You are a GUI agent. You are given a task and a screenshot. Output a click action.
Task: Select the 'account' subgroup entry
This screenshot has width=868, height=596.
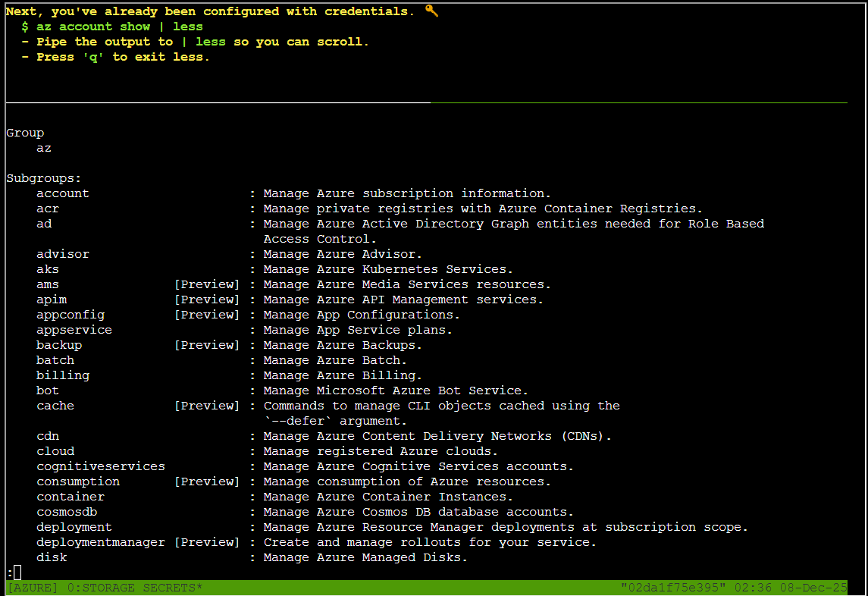pos(63,193)
